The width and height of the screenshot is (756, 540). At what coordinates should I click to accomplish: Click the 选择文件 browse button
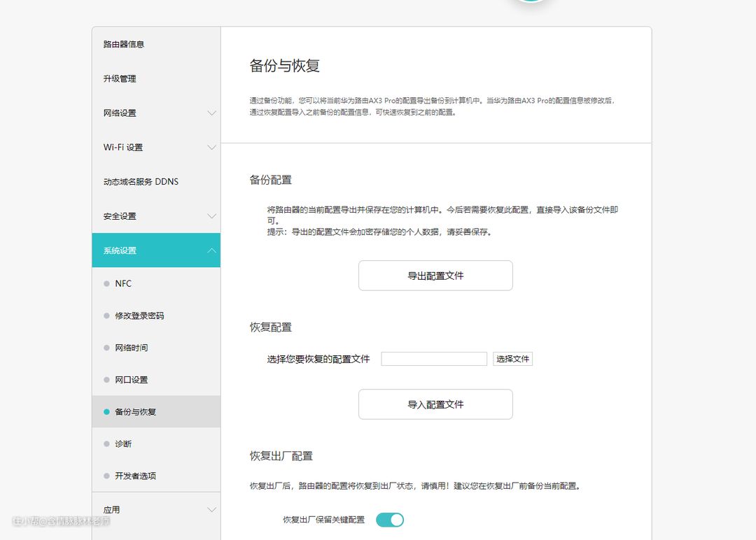(x=512, y=359)
